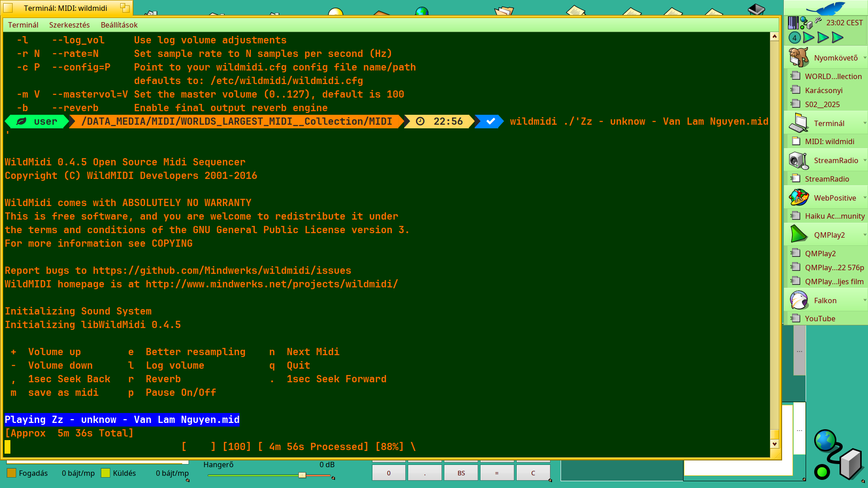Click the Hangerő volume slider thumb
Image resolution: width=868 pixels, height=488 pixels.
302,475
